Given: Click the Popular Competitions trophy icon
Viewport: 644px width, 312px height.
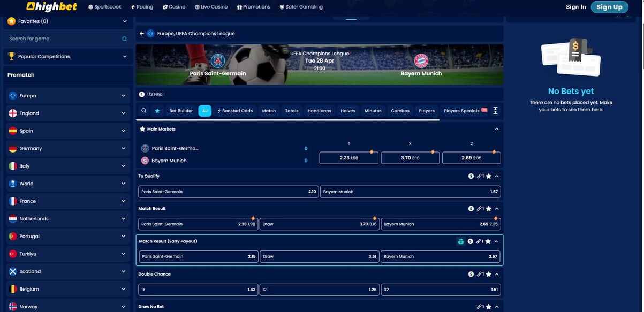Looking at the screenshot, I should click(x=11, y=56).
